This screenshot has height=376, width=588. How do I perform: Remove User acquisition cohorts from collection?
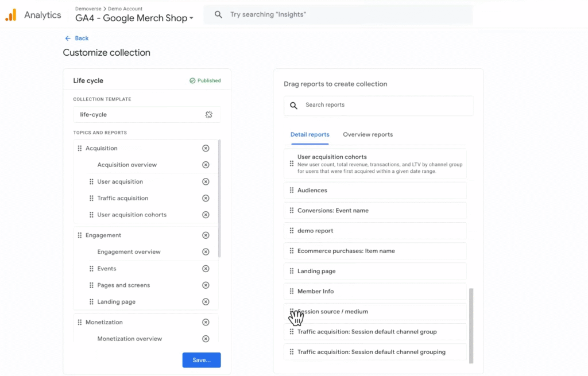pyautogui.click(x=206, y=215)
